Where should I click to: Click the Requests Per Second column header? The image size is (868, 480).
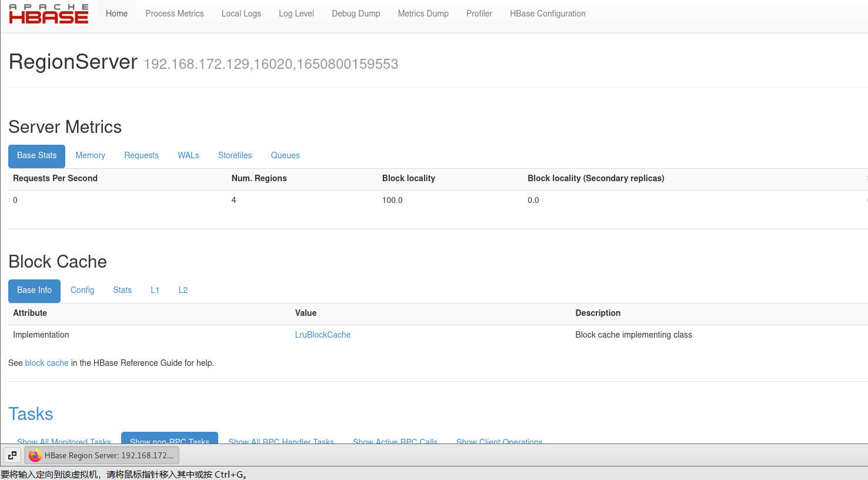coord(55,178)
